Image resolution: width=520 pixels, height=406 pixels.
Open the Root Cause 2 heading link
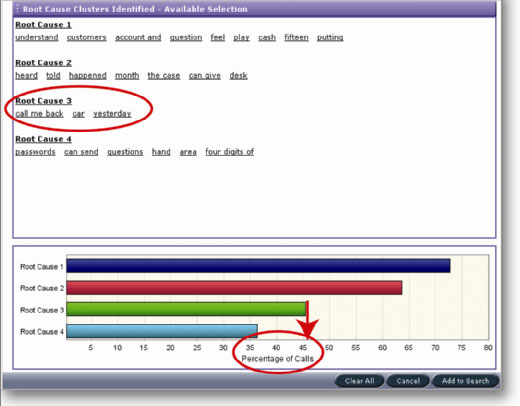pyautogui.click(x=43, y=63)
